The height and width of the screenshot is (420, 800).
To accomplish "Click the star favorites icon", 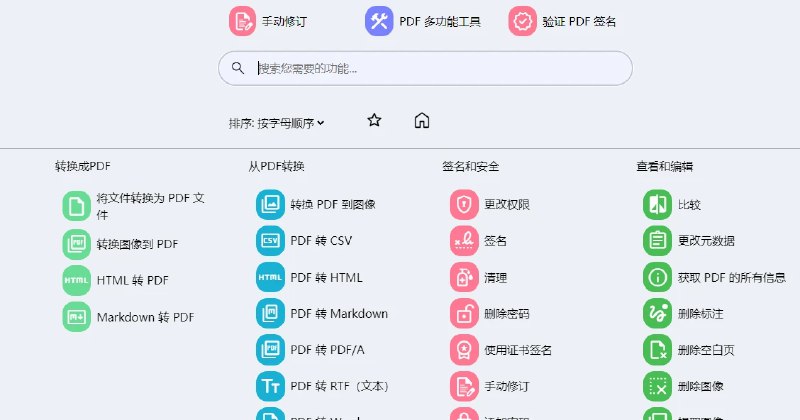I will pyautogui.click(x=374, y=120).
